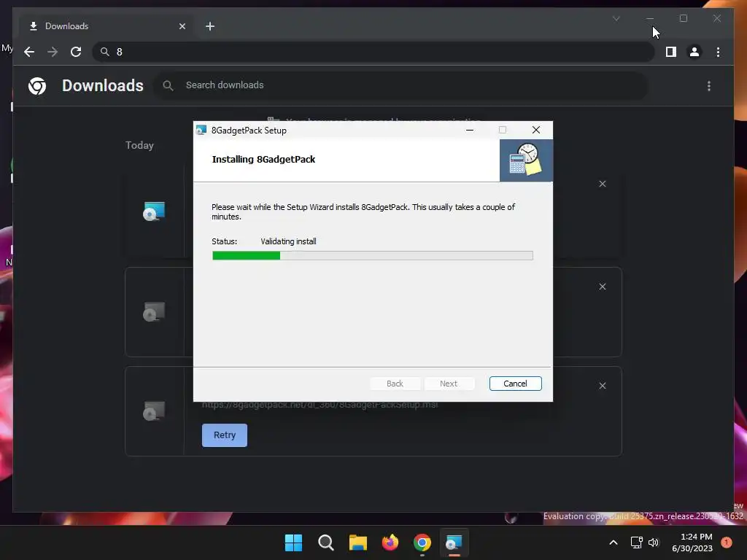Screen dimensions: 747x560
Task: Open volume control in system tray
Action: coord(654,542)
